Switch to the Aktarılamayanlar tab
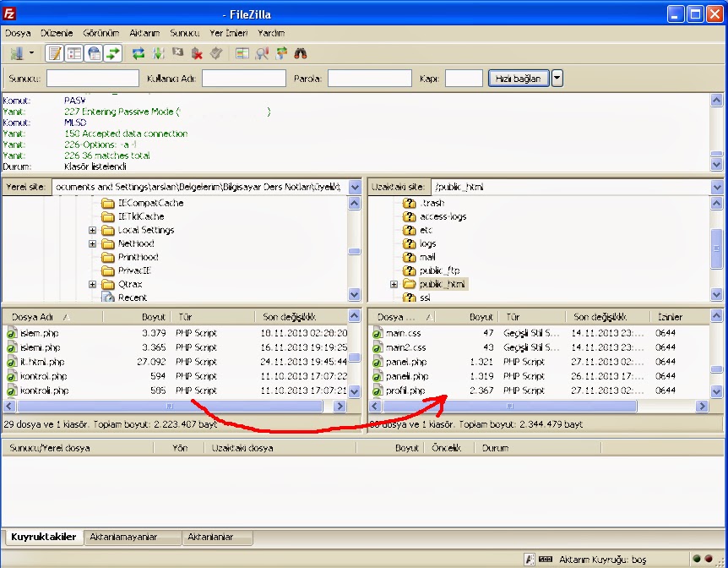This screenshot has height=568, width=728. pos(133,538)
